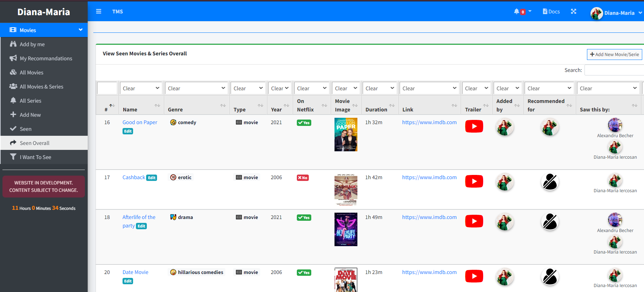Play the Cashback YouTube trailer
The width and height of the screenshot is (644, 292).
[x=474, y=181]
